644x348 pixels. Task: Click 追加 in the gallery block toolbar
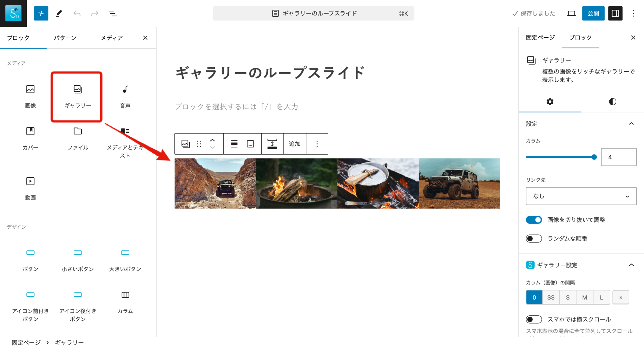[294, 144]
